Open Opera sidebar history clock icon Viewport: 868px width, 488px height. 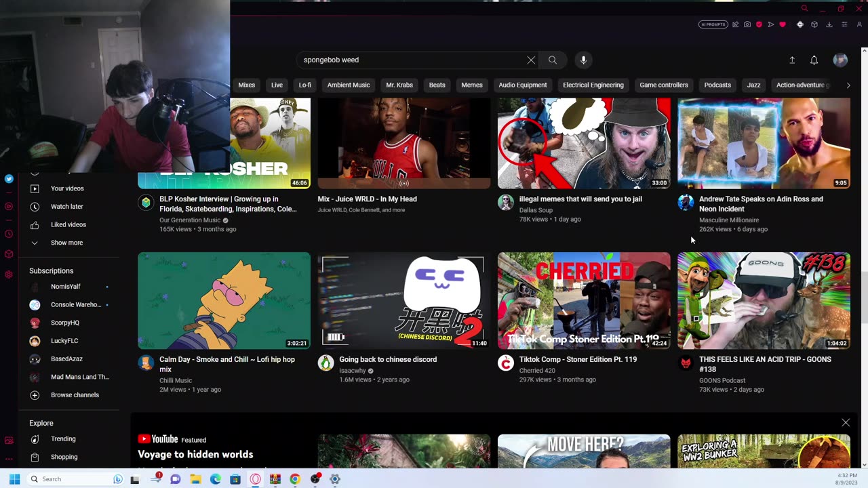(9, 234)
